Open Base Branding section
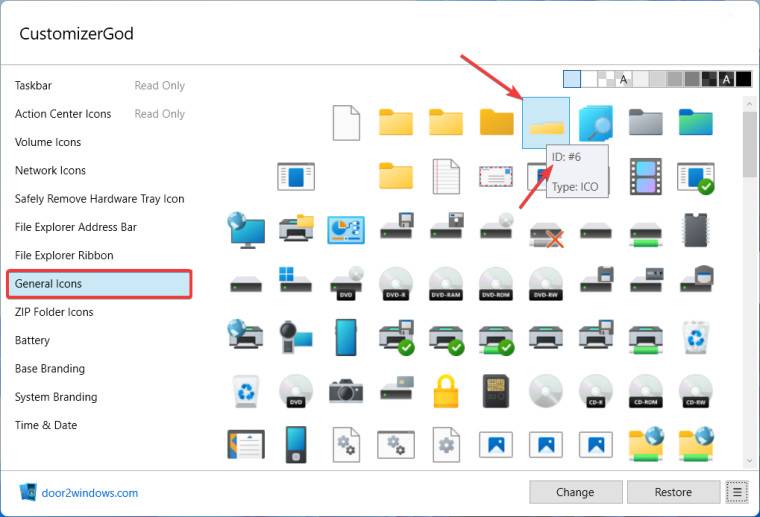Screen dimensions: 760x517 pyautogui.click(x=50, y=369)
